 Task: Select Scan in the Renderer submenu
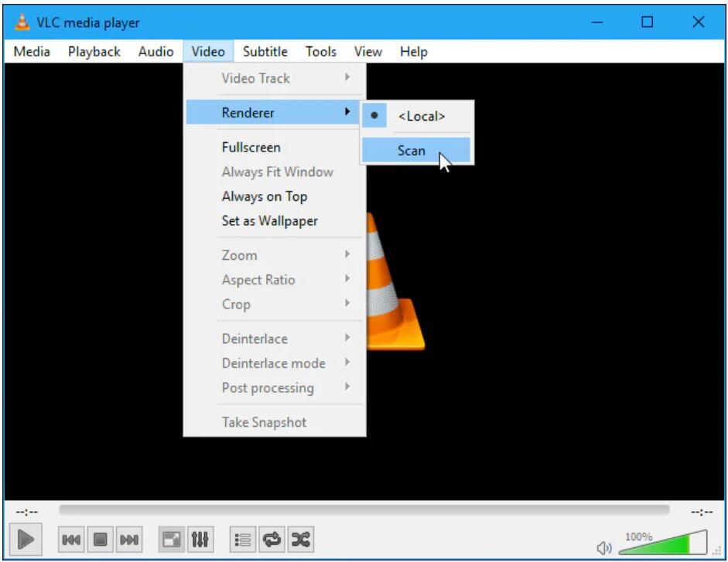(x=410, y=150)
